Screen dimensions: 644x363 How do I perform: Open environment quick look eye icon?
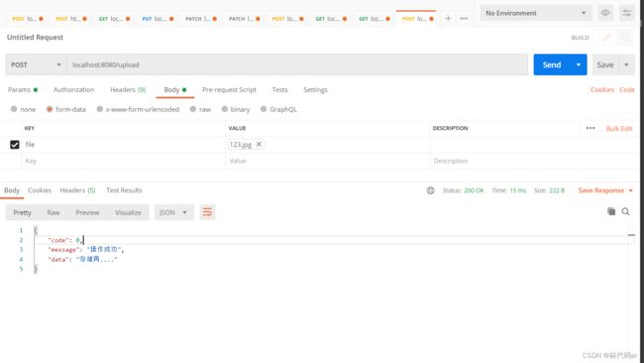pos(605,13)
